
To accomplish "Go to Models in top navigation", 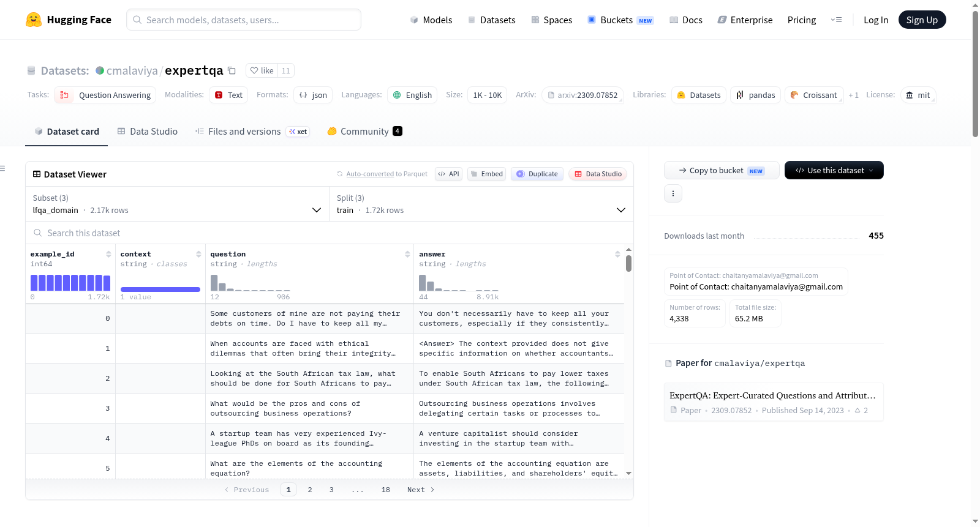I will tap(431, 20).
